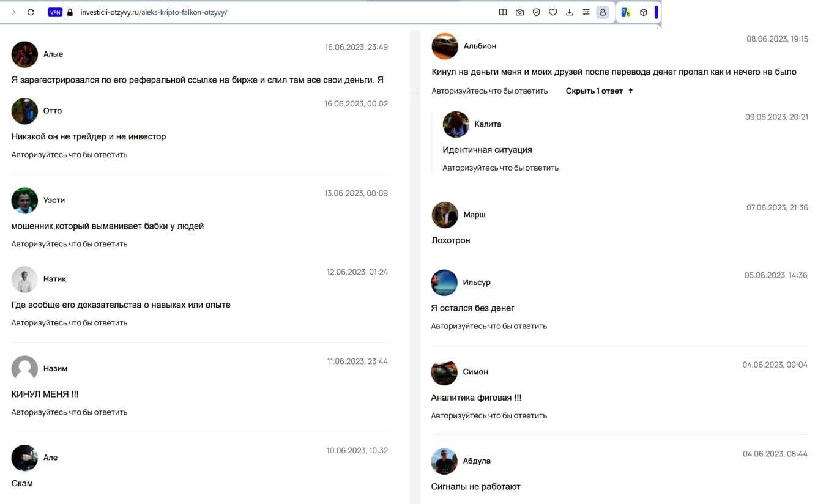
Task: Click the profile account icon
Action: (x=603, y=12)
